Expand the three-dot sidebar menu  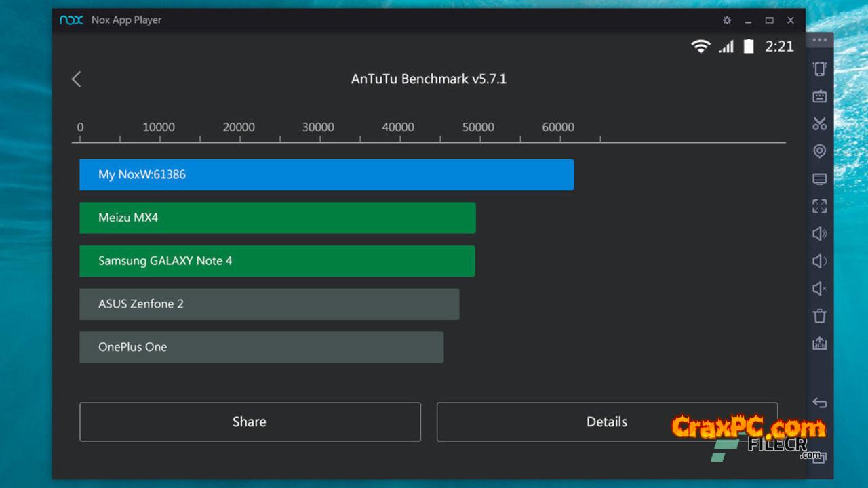(x=819, y=40)
